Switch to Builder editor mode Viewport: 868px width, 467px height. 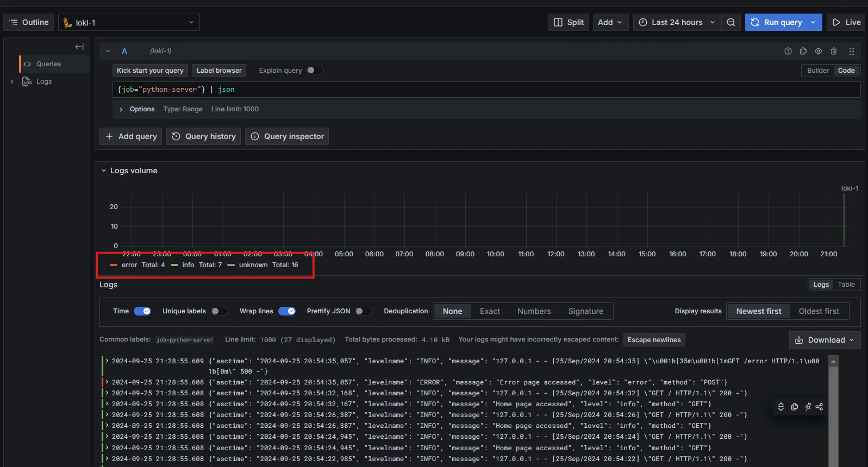(818, 71)
